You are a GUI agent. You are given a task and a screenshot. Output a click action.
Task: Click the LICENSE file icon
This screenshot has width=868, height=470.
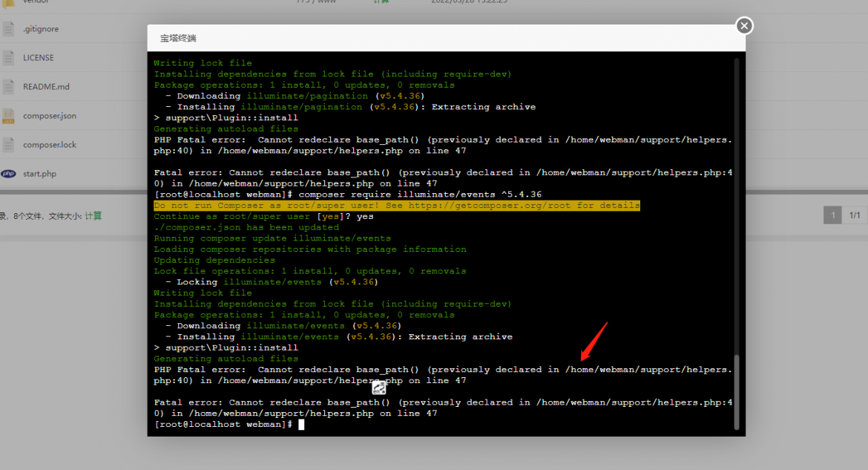(8, 58)
